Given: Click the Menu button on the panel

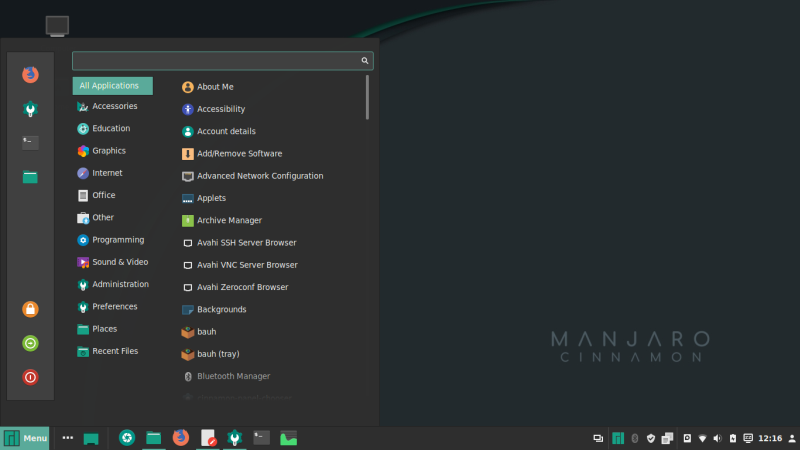Looking at the screenshot, I should coord(25,438).
